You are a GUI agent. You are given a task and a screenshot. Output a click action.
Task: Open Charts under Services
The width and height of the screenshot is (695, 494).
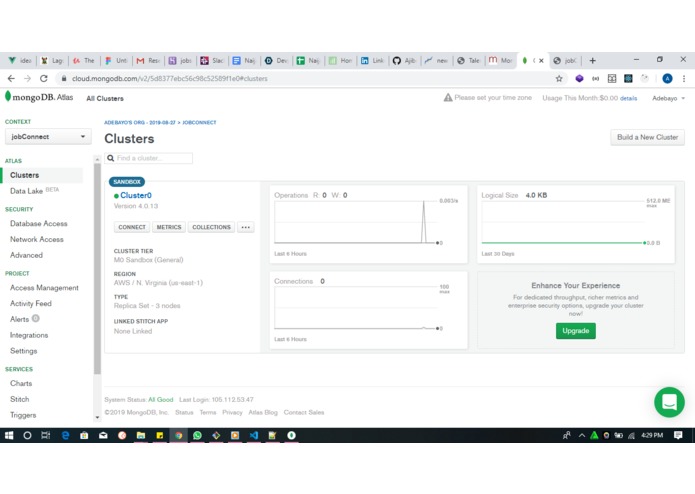point(21,383)
